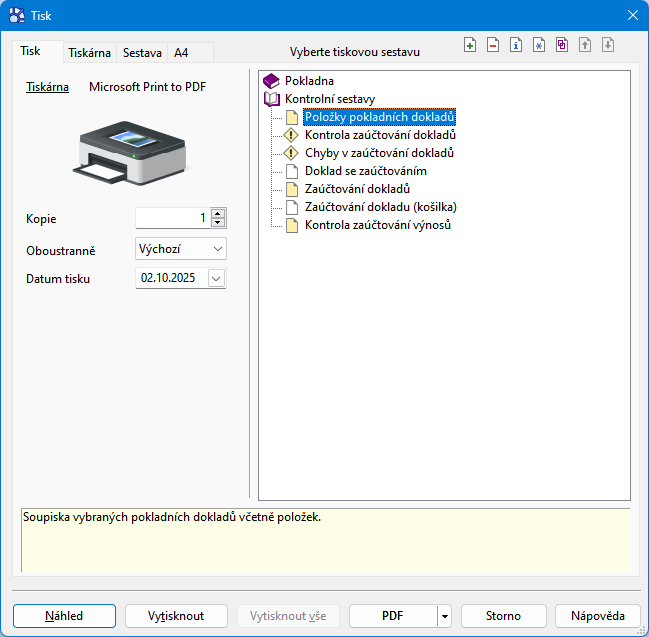Switch to the Tiskárna tab
This screenshot has width=649, height=637.
pos(89,52)
